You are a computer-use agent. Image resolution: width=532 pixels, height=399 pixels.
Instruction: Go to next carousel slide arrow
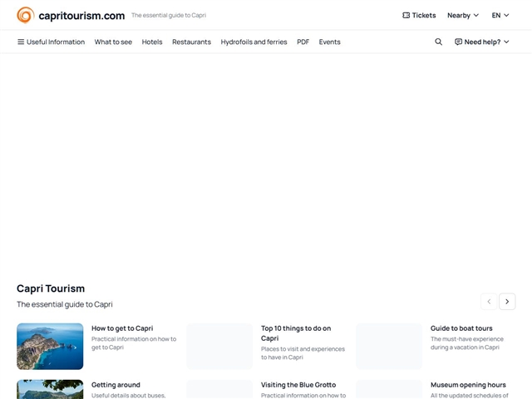click(x=507, y=302)
